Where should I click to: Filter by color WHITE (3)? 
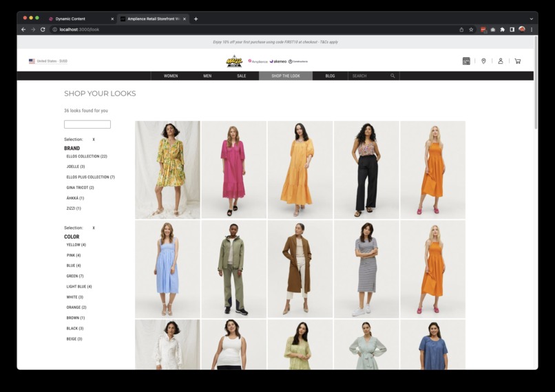74,297
